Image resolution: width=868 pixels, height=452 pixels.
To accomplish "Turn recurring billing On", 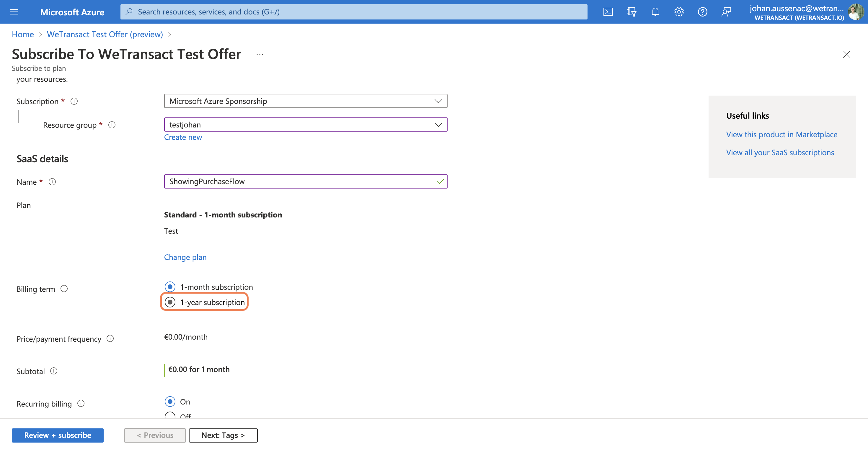I will 170,402.
